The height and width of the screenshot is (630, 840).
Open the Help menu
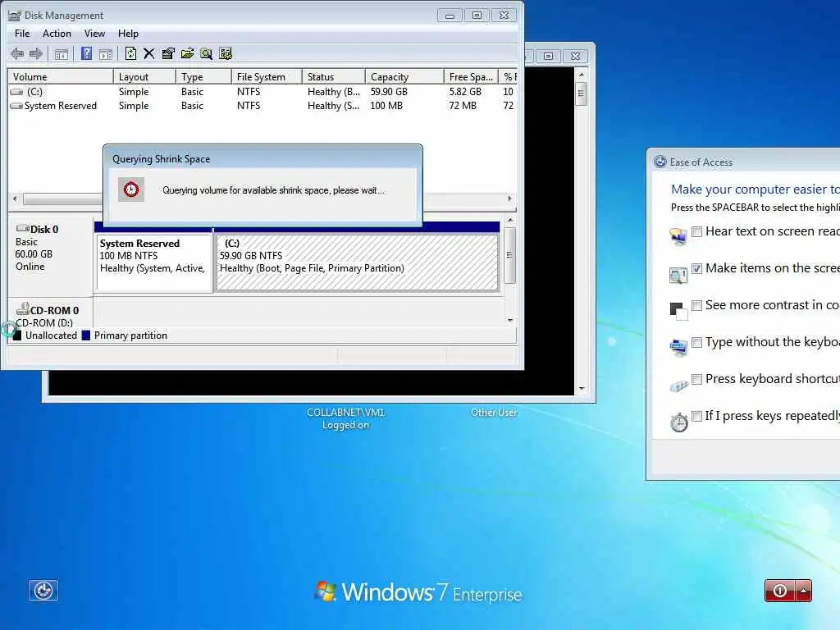pos(128,33)
